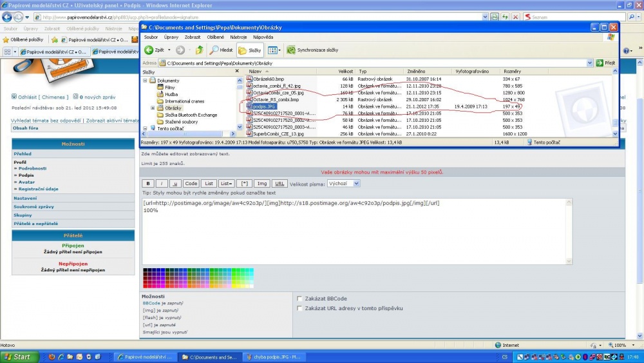
Task: Click the forward arrow in Explorer toolbar
Action: coord(180,50)
